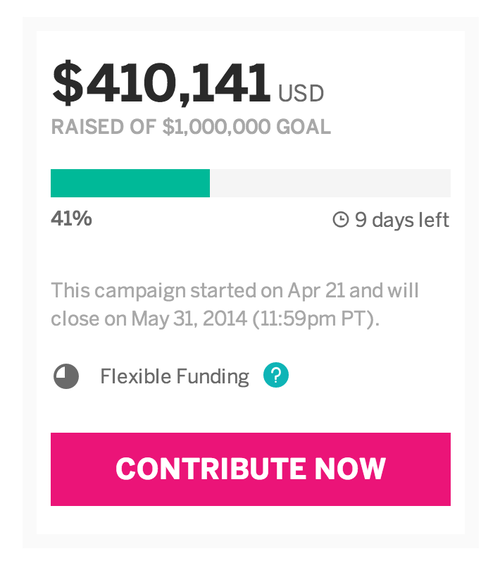
Task: Click the clock icon beside days left
Action: click(341, 220)
